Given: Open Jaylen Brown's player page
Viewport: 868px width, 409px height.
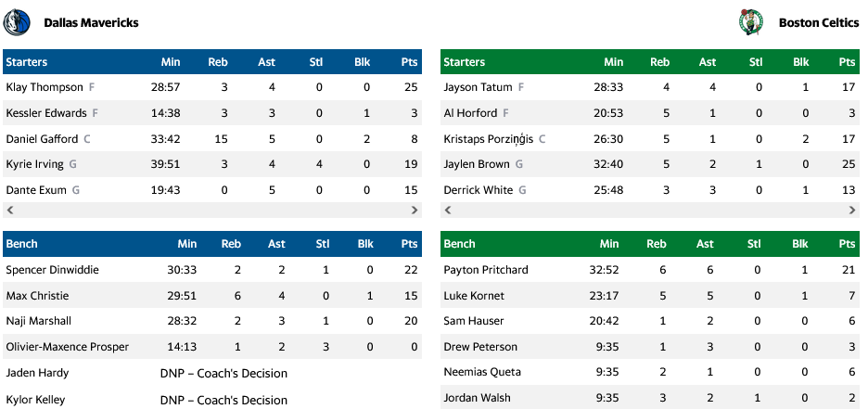Looking at the screenshot, I should pyautogui.click(x=477, y=164).
